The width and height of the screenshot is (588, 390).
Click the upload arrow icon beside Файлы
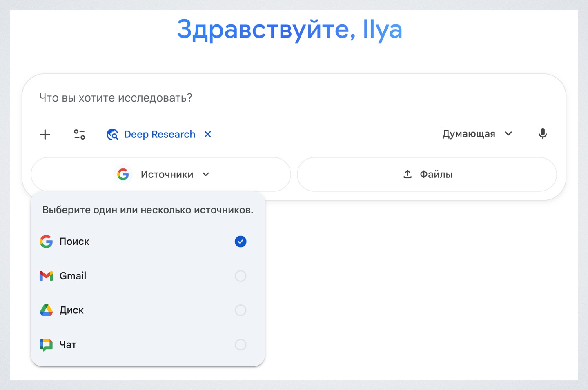tap(407, 174)
